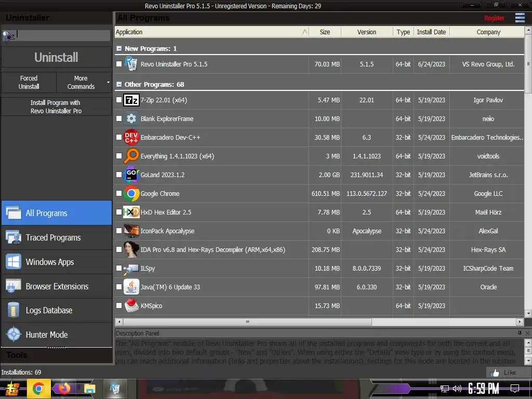
Task: Sort by the Version column header
Action: click(x=367, y=32)
